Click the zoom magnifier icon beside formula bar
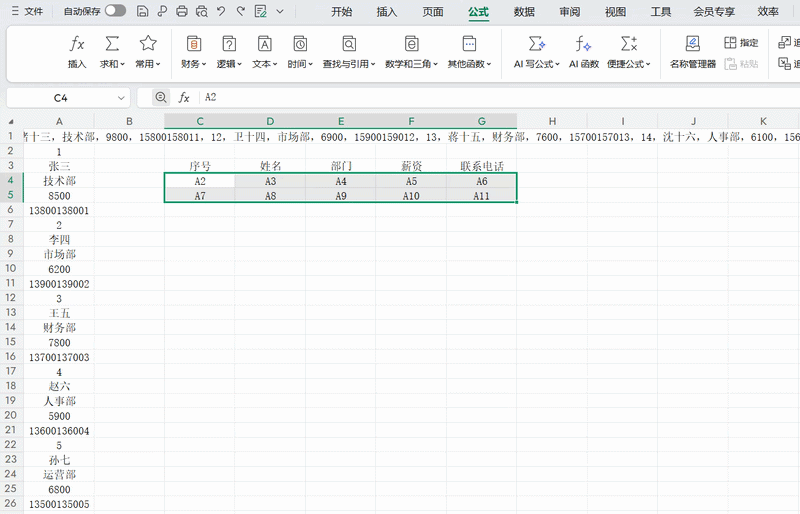800x514 pixels. pyautogui.click(x=161, y=98)
